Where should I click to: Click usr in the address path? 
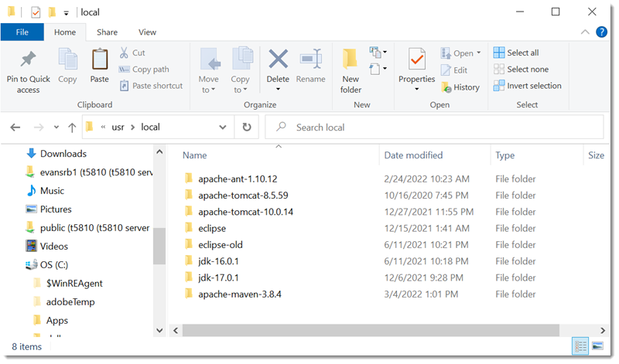[x=118, y=127]
